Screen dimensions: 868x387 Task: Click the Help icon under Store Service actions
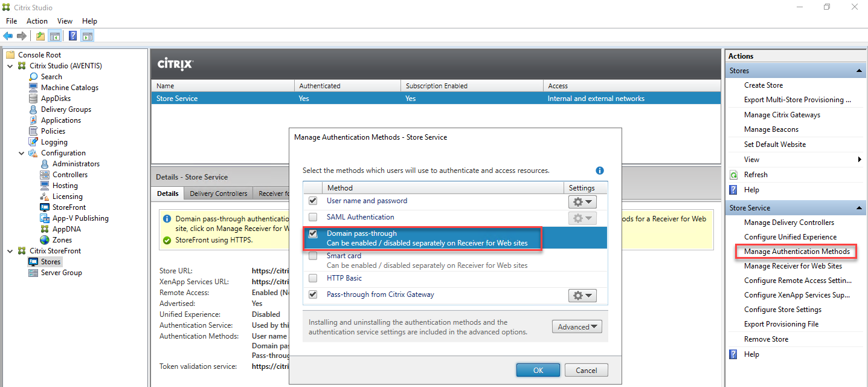[x=734, y=354]
